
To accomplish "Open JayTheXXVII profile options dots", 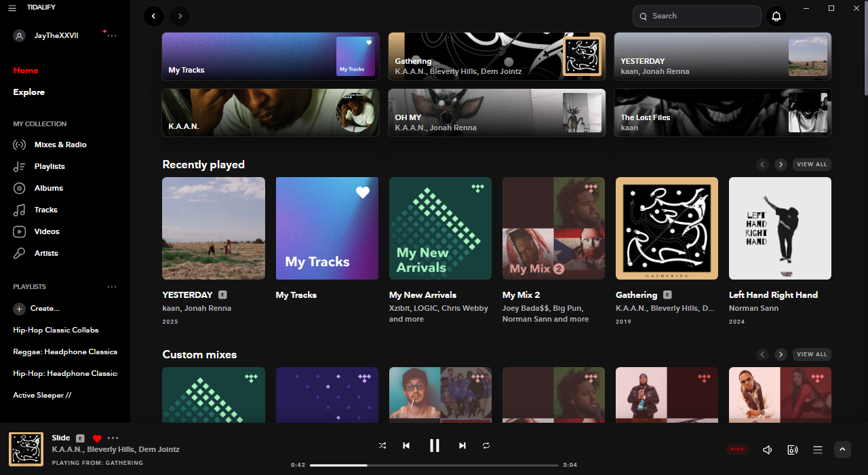I will click(112, 35).
